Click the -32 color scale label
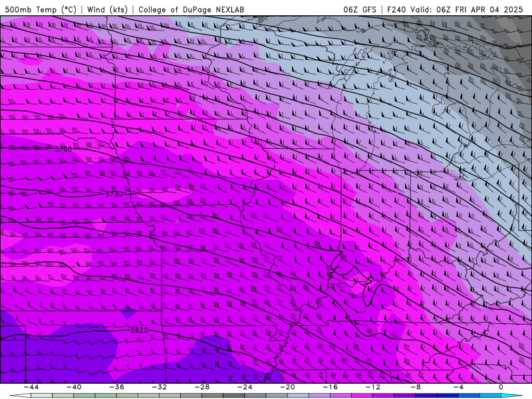This screenshot has width=532, height=399. pos(160,387)
